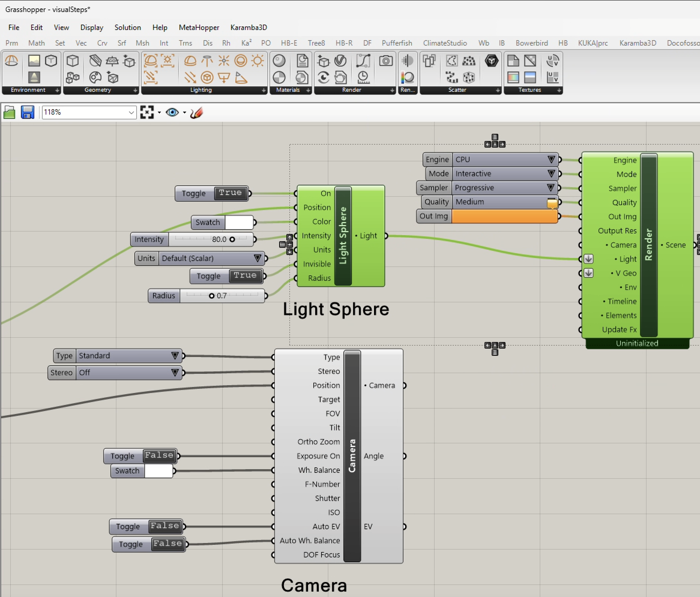Open the 118% zoom level combo box
The height and width of the screenshot is (597, 700).
(131, 112)
